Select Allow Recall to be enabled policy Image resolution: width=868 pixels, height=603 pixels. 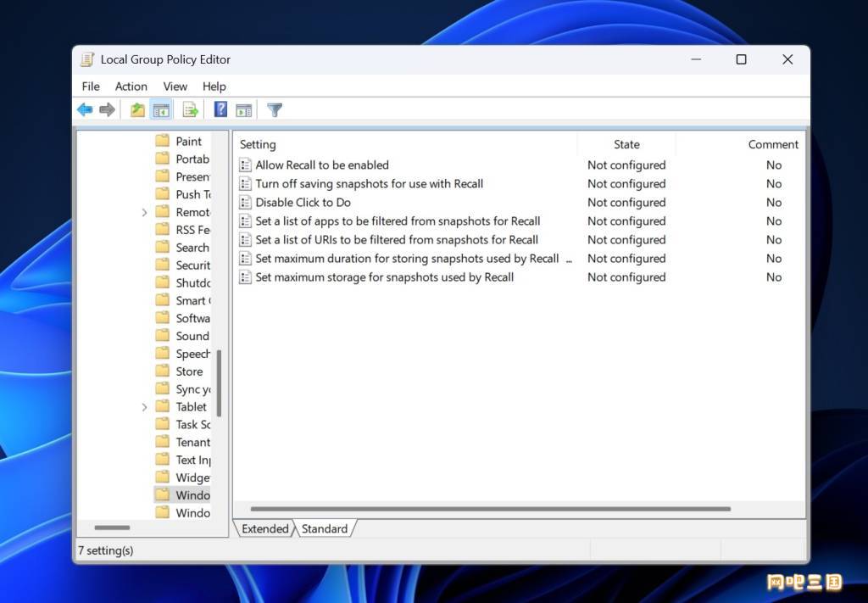click(322, 165)
